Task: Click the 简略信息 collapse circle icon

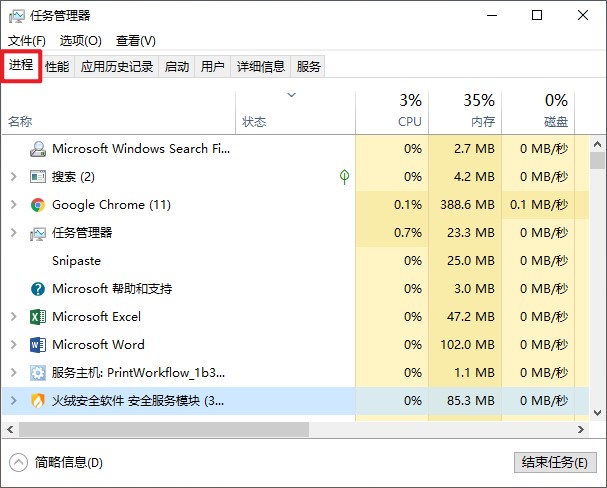Action: [18, 462]
